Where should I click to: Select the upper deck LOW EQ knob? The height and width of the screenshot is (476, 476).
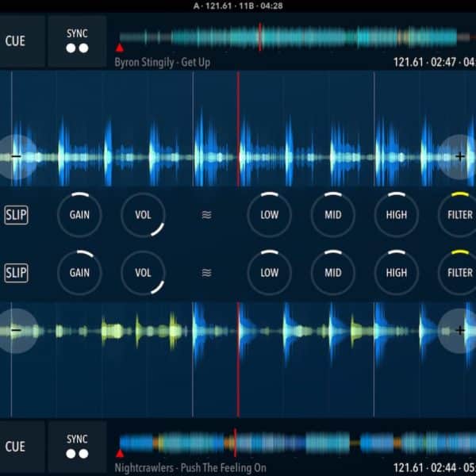tap(269, 215)
